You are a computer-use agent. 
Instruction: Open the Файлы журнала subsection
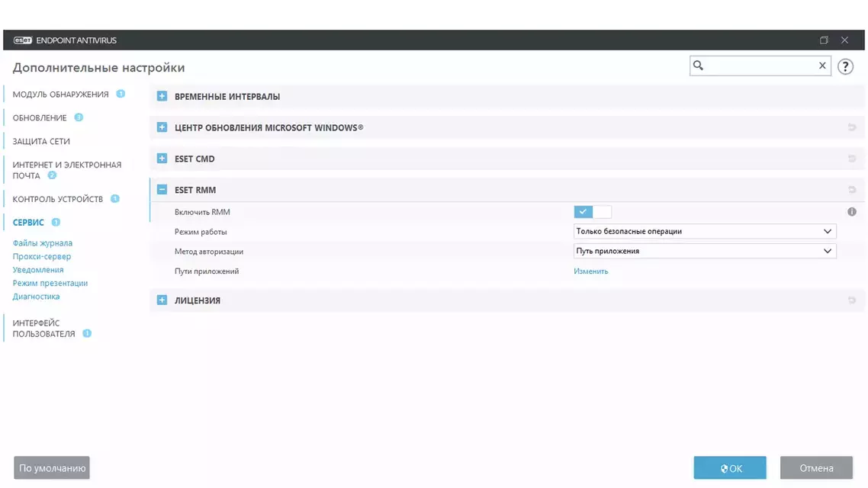[x=43, y=243]
